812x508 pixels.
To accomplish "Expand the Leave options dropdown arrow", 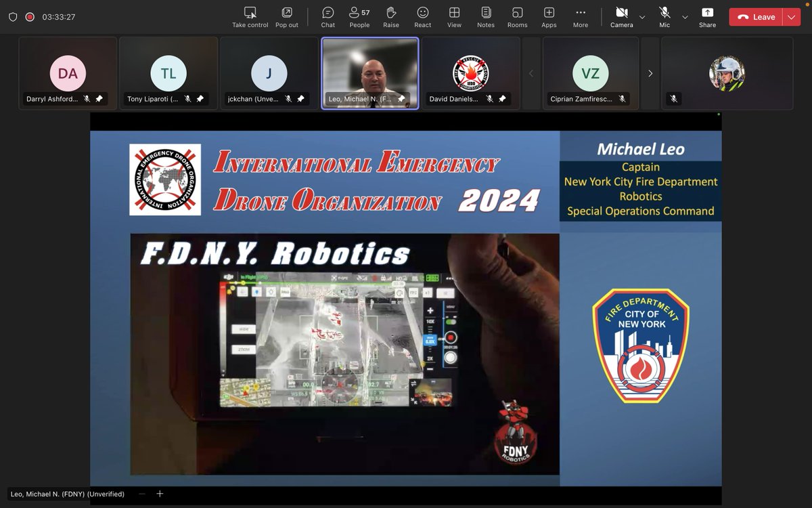I will [x=792, y=17].
